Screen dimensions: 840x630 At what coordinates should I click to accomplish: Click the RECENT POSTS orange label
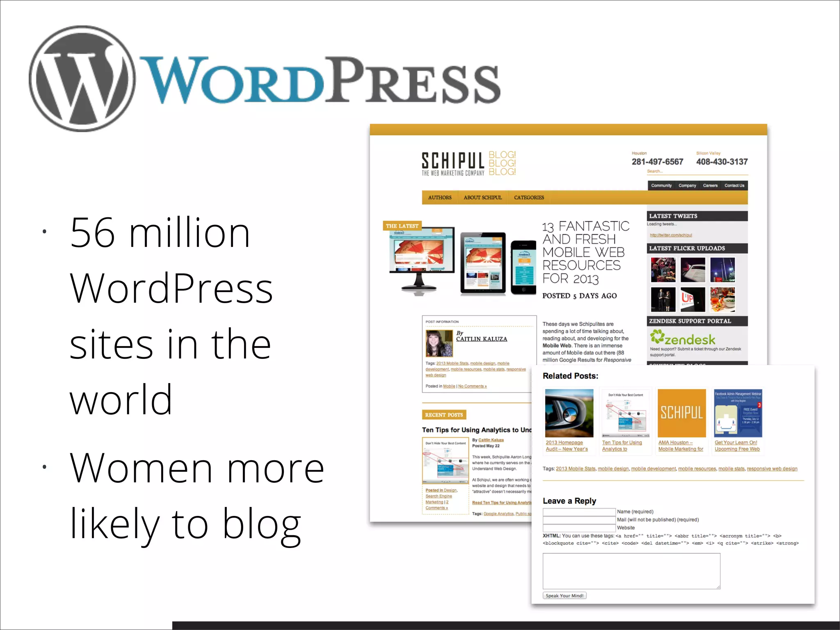[x=444, y=415]
